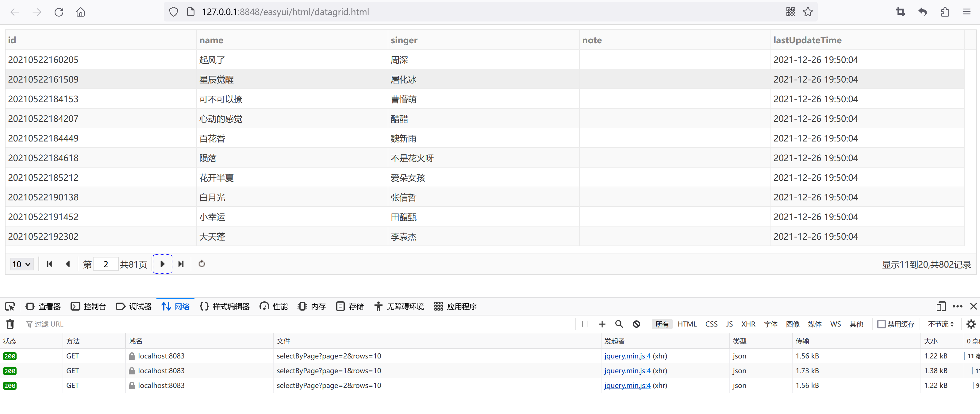Filter requests by 其他 other
Image resolution: width=980 pixels, height=414 pixels.
(856, 324)
